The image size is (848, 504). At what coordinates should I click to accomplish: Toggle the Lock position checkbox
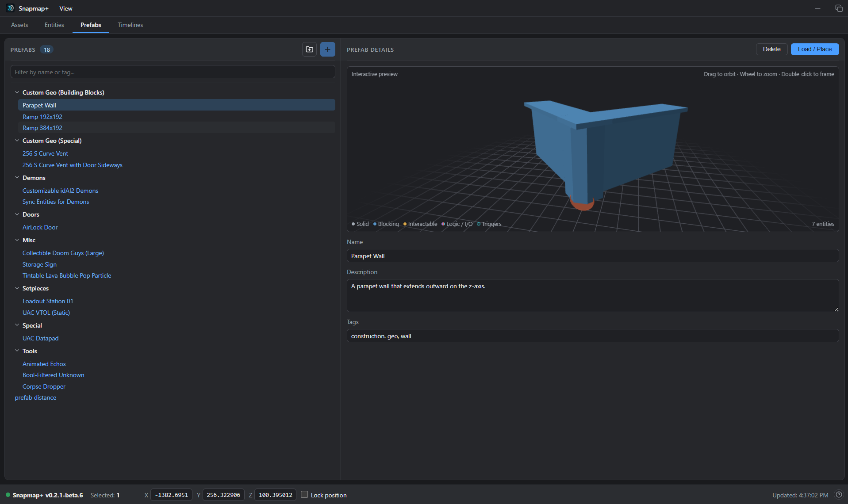tap(304, 495)
